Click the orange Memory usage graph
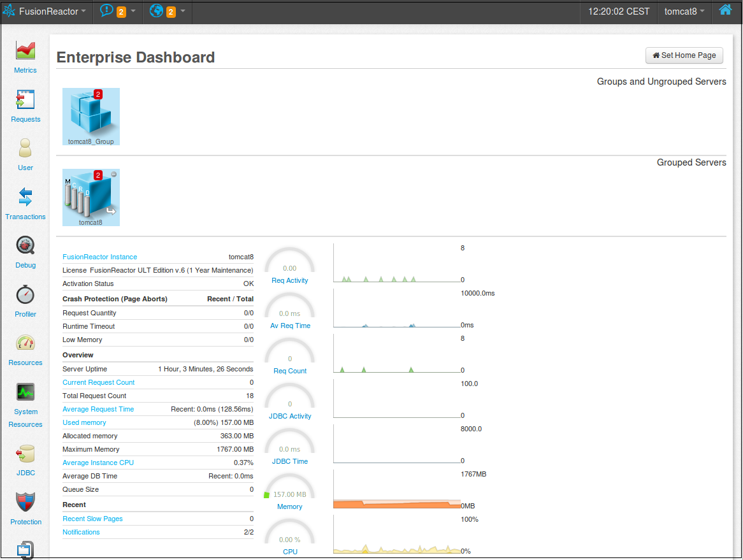The height and width of the screenshot is (560, 743). click(397, 489)
